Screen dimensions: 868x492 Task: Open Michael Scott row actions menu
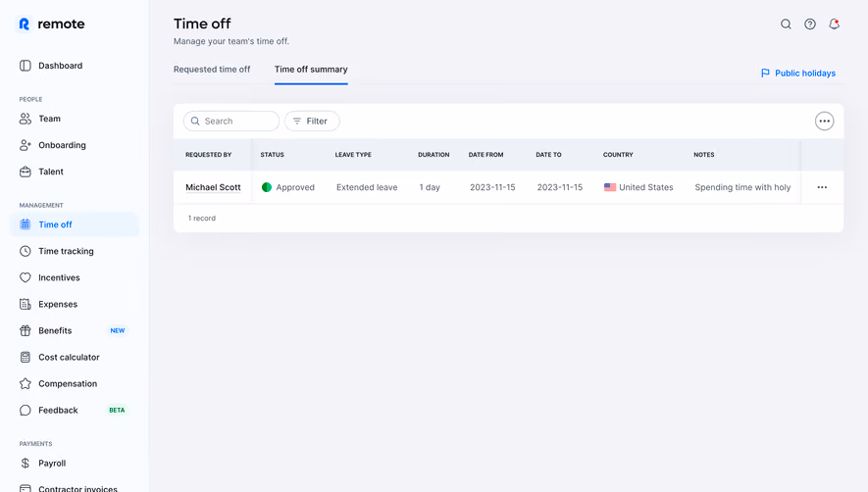[x=822, y=187]
